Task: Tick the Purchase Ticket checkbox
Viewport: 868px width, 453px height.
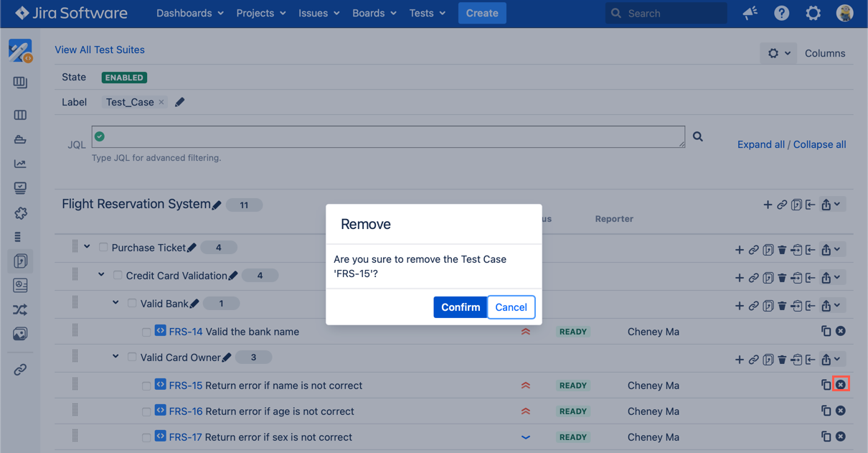Action: [103, 248]
